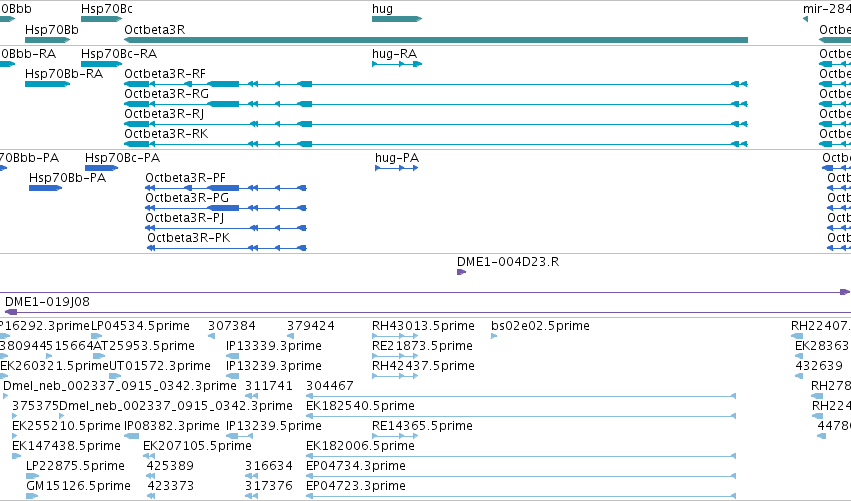This screenshot has width=851, height=501.
Task: Click the GM15126.5prime EST
Action: pyautogui.click(x=31, y=496)
